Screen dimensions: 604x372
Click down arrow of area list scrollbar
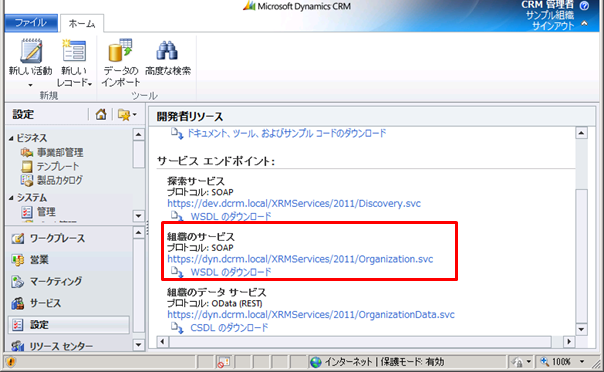[138, 345]
